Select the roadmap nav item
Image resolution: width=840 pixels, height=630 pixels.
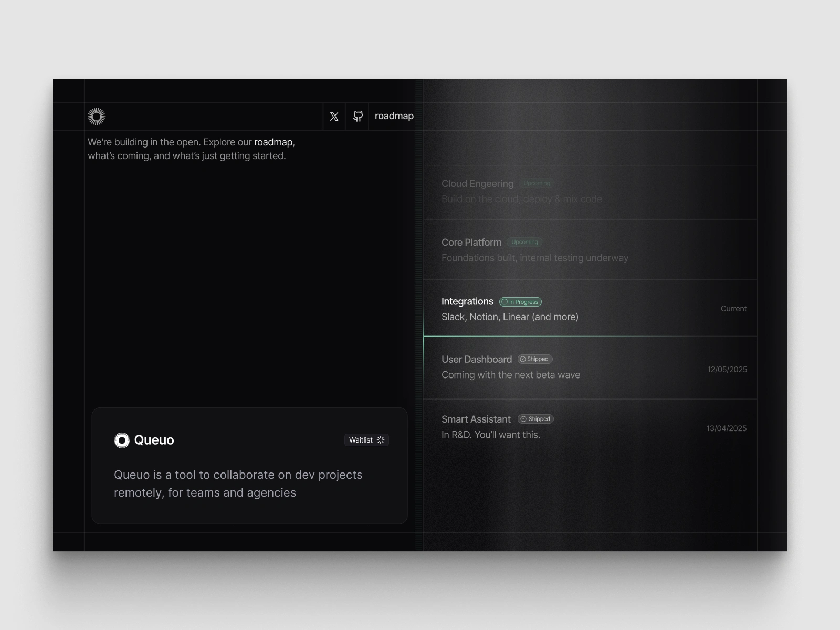[394, 116]
